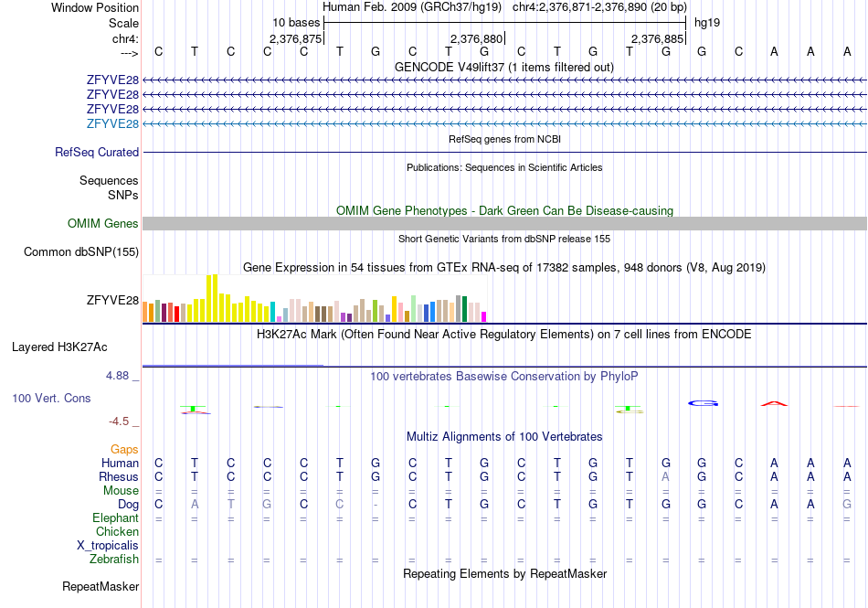Select the light blue ZFYVE28 transcript label
This screenshot has height=608, width=868.
point(112,124)
